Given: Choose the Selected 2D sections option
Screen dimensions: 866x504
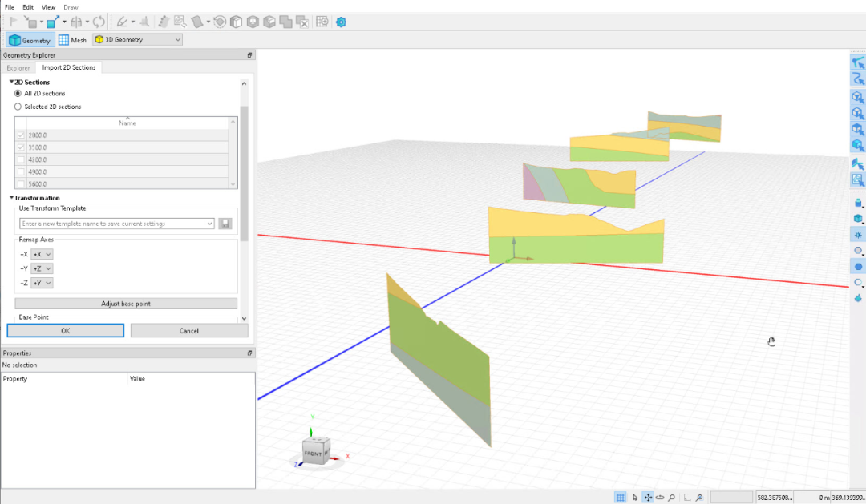Looking at the screenshot, I should (18, 107).
